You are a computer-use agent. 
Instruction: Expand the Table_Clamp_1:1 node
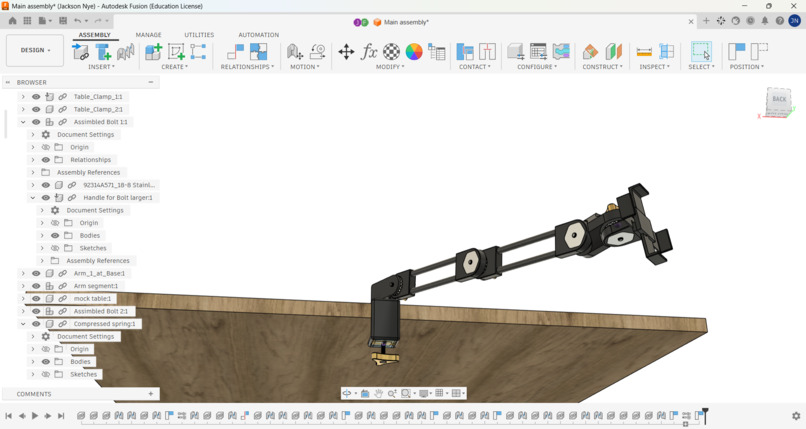tap(23, 97)
